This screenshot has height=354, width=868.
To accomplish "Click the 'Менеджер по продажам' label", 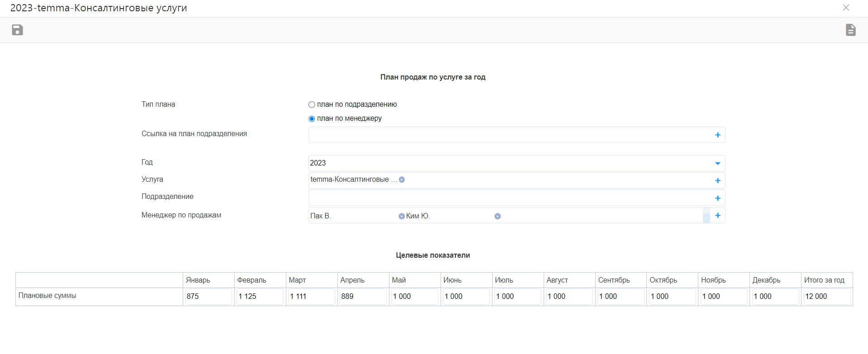I will [181, 215].
